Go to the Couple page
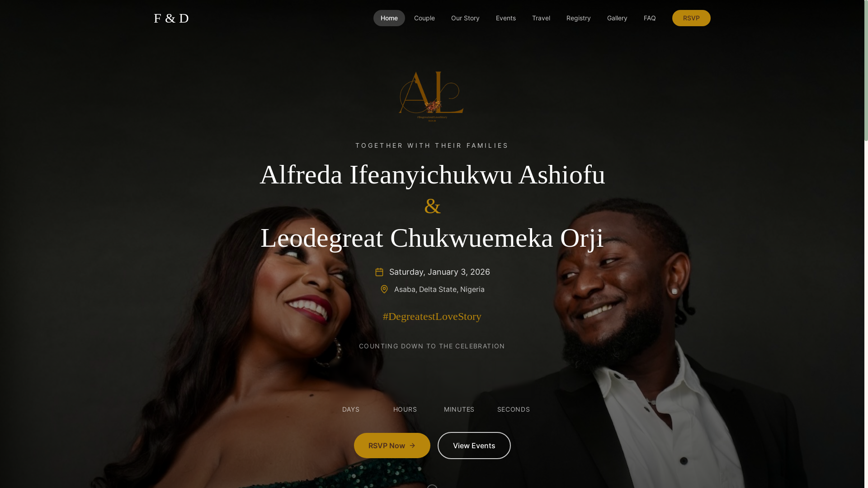This screenshot has height=488, width=868. 424,18
